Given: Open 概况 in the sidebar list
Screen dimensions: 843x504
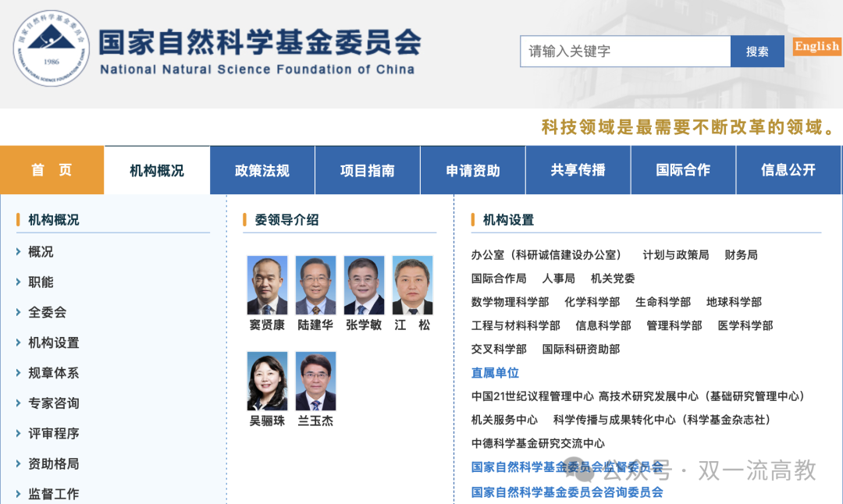Looking at the screenshot, I should tap(41, 252).
